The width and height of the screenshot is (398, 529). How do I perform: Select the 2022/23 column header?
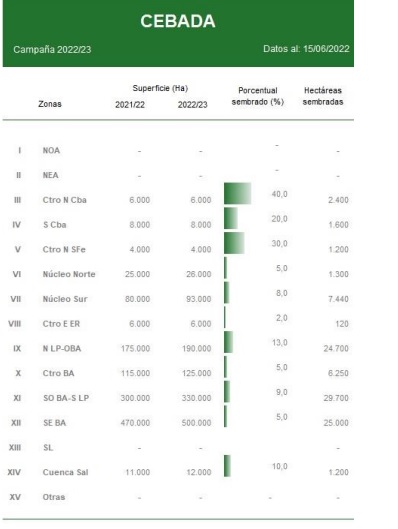193,105
